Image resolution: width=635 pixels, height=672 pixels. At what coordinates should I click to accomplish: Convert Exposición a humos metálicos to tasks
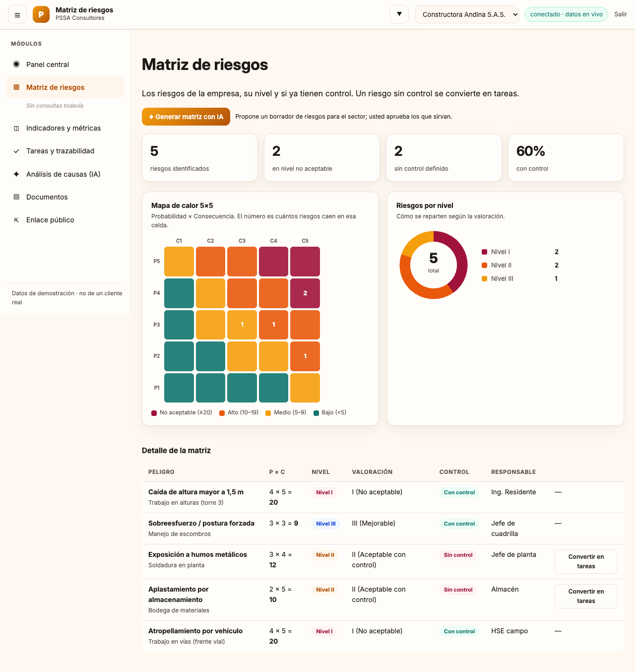click(586, 561)
